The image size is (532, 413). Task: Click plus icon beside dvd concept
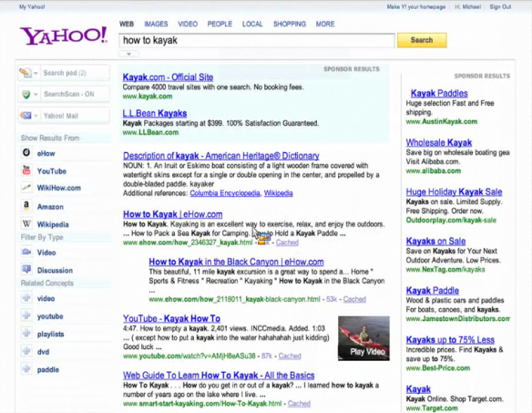click(26, 351)
